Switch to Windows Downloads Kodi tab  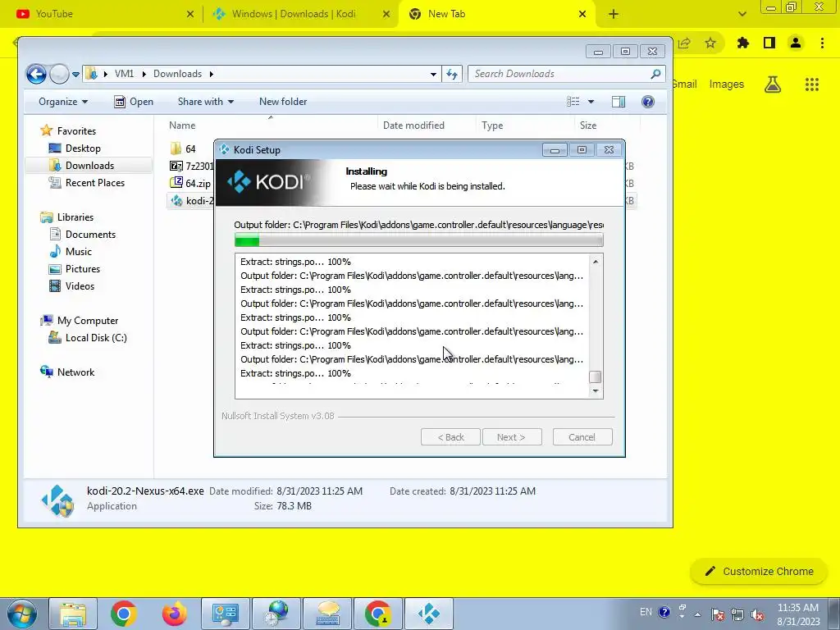pos(301,14)
